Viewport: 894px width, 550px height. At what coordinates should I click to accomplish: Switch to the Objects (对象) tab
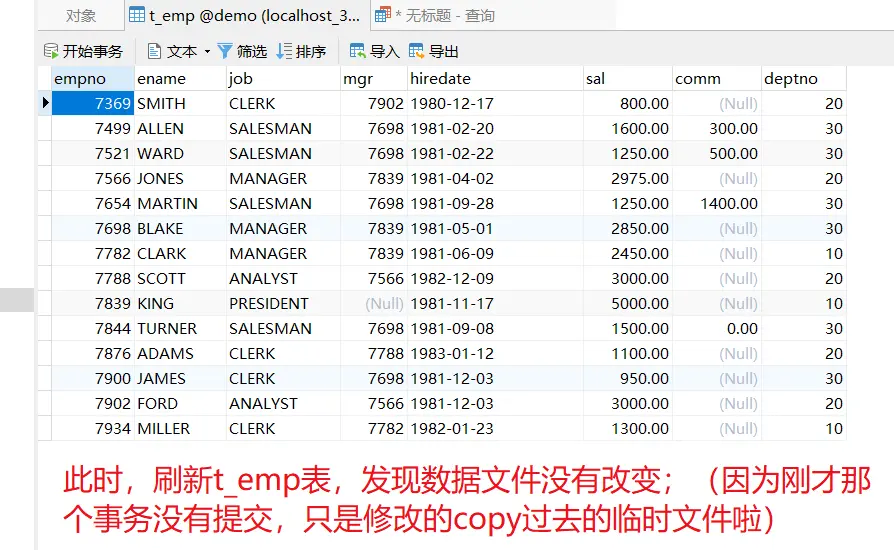coord(81,15)
